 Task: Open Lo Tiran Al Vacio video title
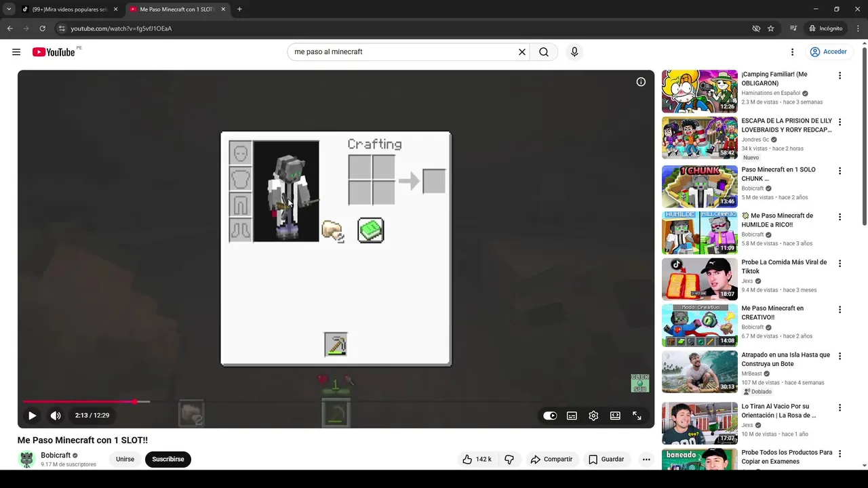point(778,411)
